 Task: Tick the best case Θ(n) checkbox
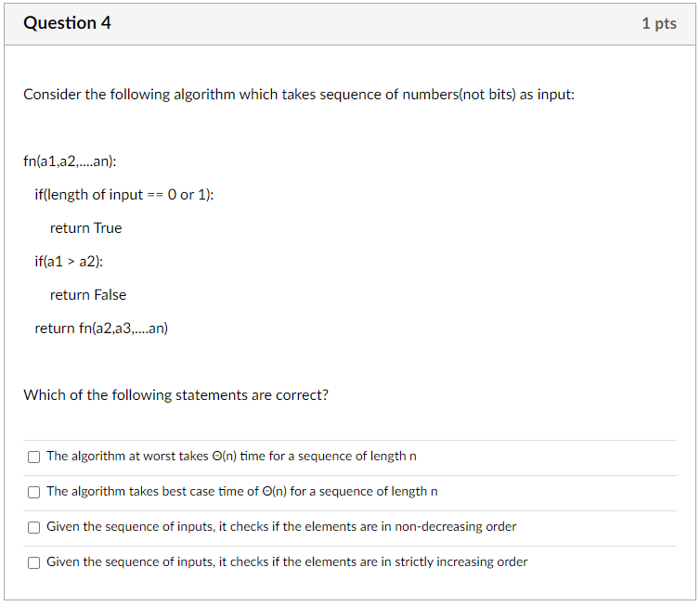pyautogui.click(x=34, y=492)
